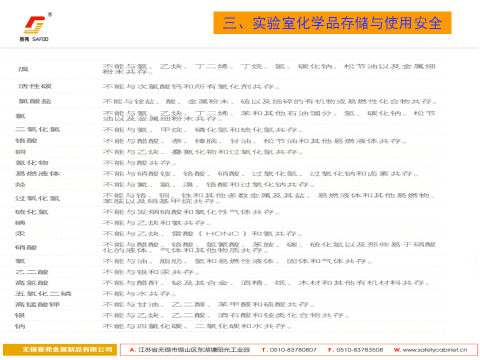The image size is (480, 360).
Task: Select the 氯酸盐 row label
Action: click(x=35, y=101)
